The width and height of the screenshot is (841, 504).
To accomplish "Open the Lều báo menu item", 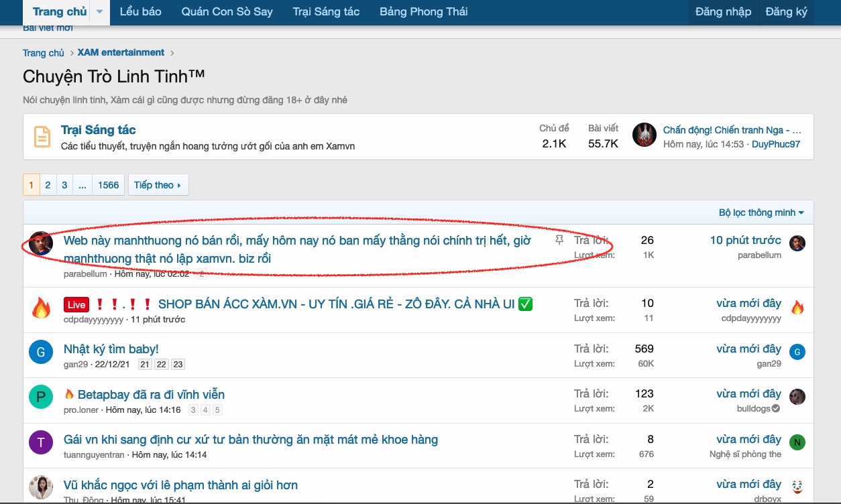I will (x=140, y=12).
